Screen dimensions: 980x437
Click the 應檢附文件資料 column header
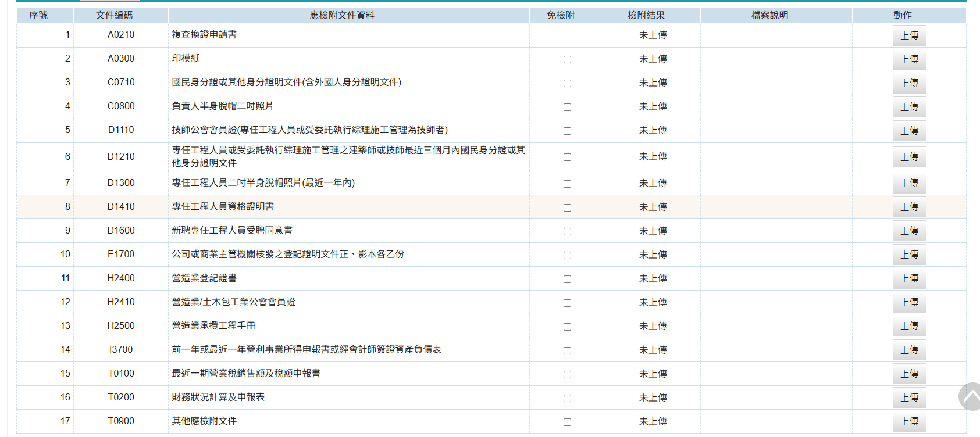(342, 16)
